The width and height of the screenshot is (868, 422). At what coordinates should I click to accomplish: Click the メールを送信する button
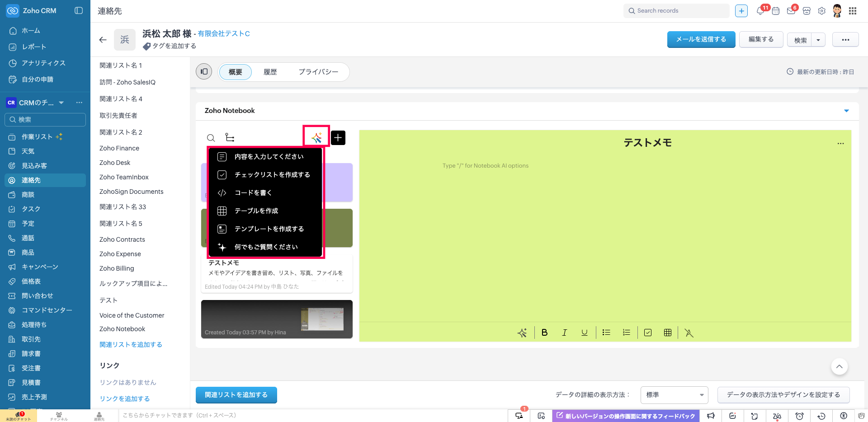[701, 40]
